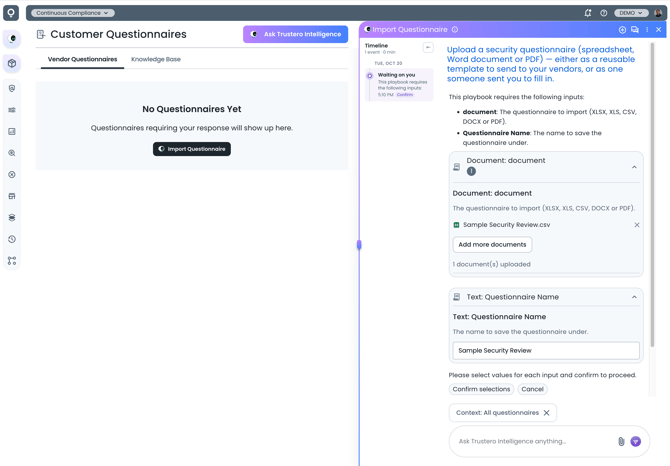The width and height of the screenshot is (670, 466).
Task: Send the message to Trustero Intelligence
Action: pyautogui.click(x=635, y=441)
